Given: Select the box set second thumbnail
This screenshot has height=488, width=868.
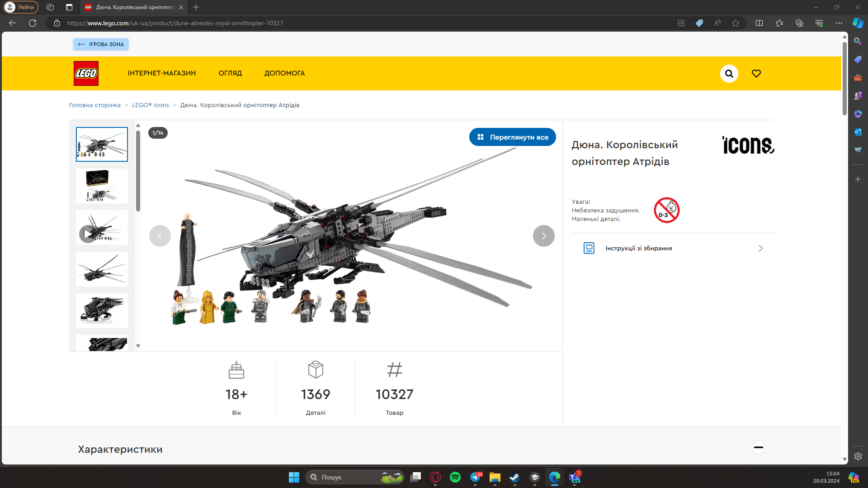Looking at the screenshot, I should pyautogui.click(x=102, y=186).
